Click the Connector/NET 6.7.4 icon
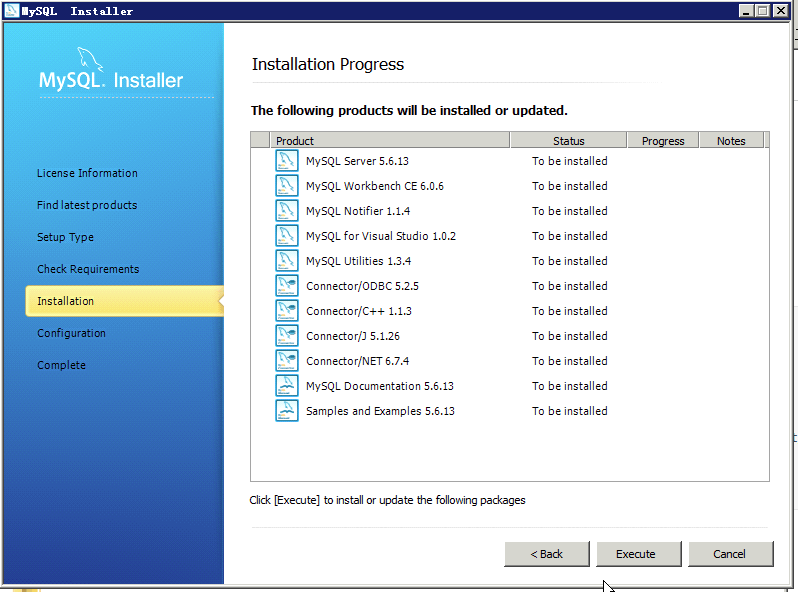Screen dimensions: 798x592 tap(287, 360)
